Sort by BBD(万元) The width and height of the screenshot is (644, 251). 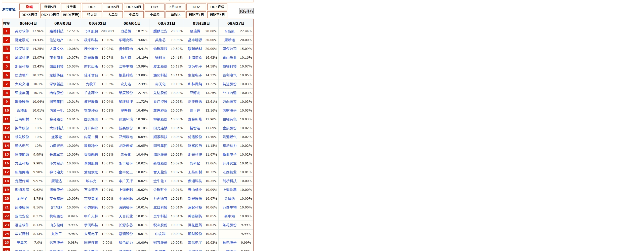pos(71,15)
